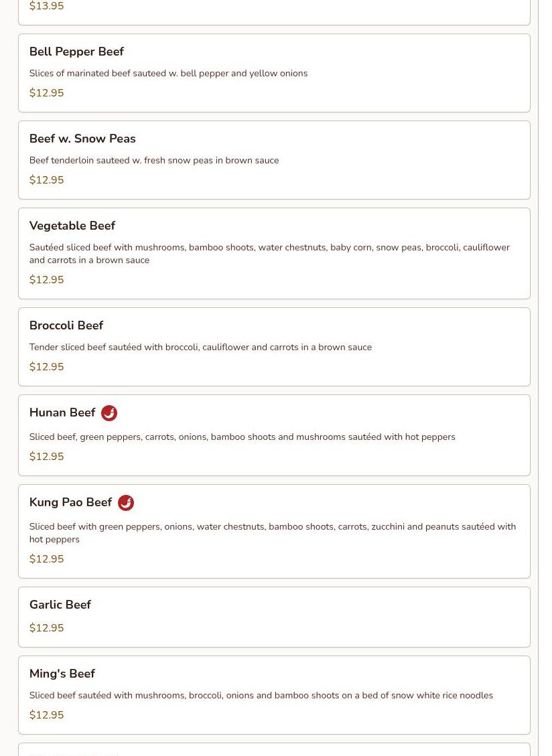Open Ming's Beef menu item
The width and height of the screenshot is (552, 756).
tap(62, 674)
